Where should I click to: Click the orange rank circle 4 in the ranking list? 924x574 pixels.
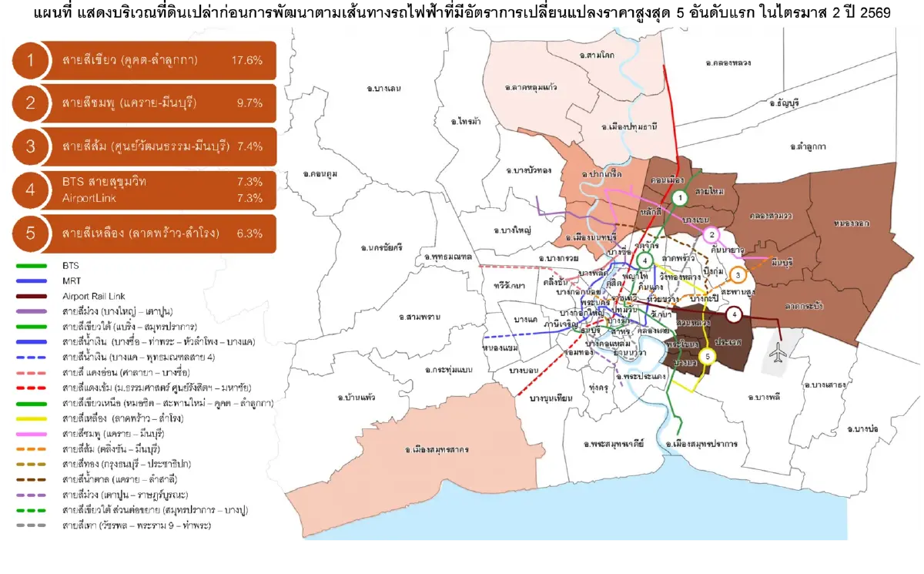[x=31, y=190]
